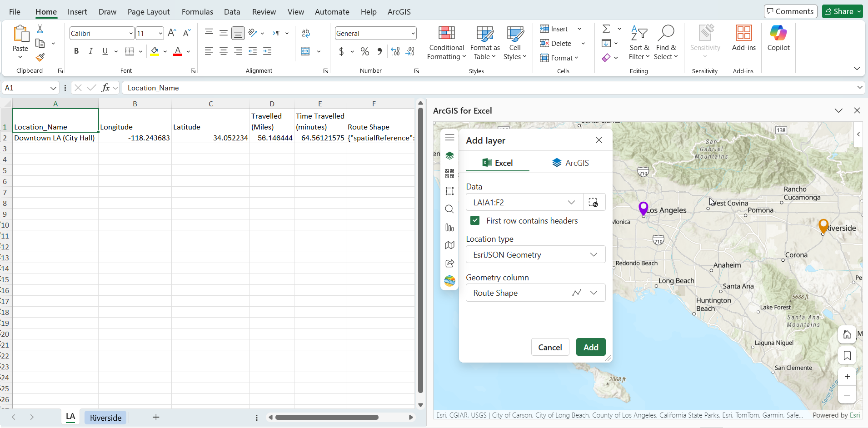Expand the Number format General dropdown
Image resolution: width=868 pixels, height=428 pixels.
(x=413, y=34)
